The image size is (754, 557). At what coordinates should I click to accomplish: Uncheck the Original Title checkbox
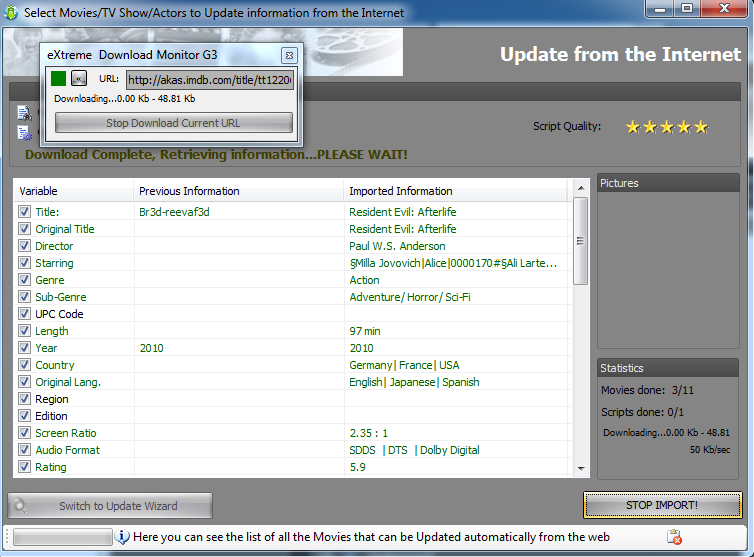point(24,228)
